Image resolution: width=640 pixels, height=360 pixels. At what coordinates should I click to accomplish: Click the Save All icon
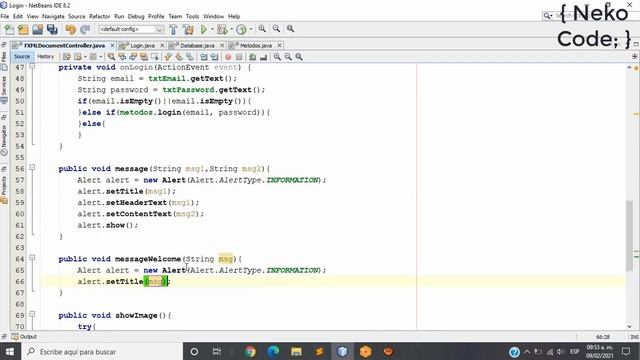coord(52,29)
